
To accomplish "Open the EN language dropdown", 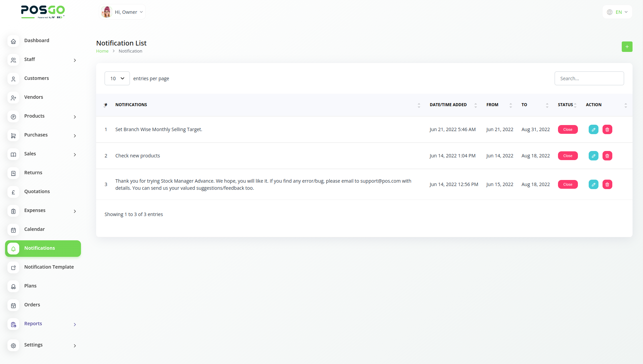I will (617, 12).
